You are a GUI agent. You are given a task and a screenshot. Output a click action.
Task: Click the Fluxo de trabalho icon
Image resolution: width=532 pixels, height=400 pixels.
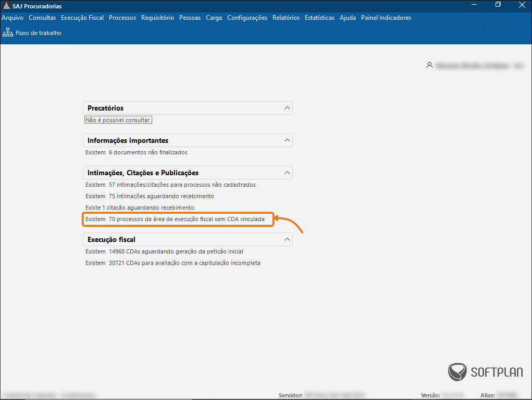click(8, 33)
